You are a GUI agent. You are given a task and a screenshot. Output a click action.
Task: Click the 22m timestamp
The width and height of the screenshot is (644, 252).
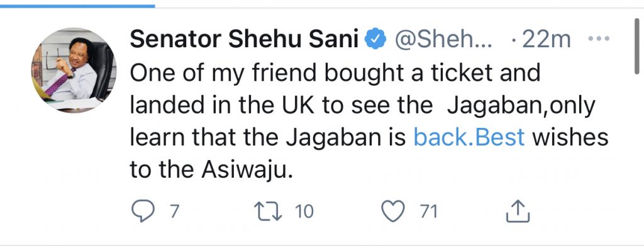click(543, 40)
